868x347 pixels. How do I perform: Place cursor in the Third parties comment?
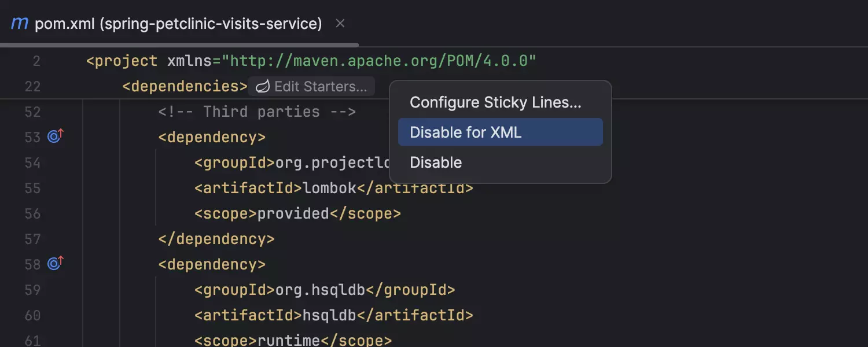point(257,112)
